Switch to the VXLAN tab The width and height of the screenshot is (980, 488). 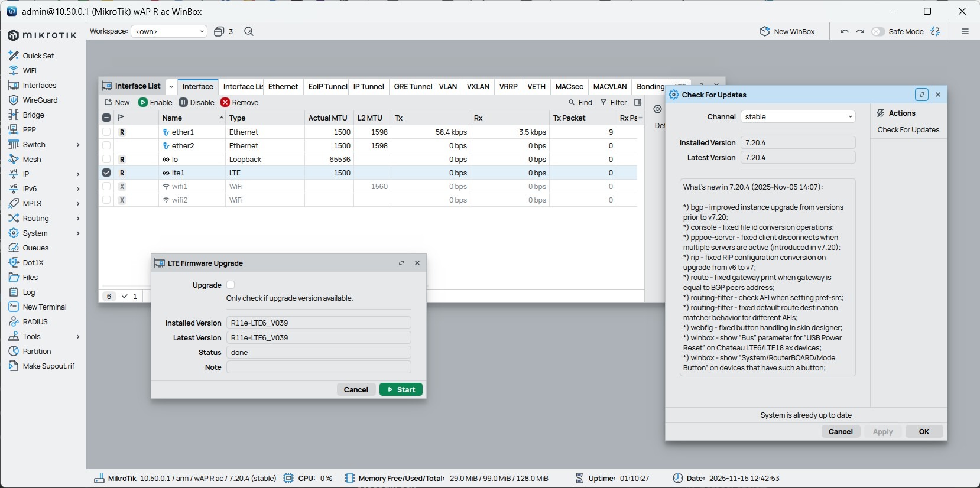tap(478, 86)
